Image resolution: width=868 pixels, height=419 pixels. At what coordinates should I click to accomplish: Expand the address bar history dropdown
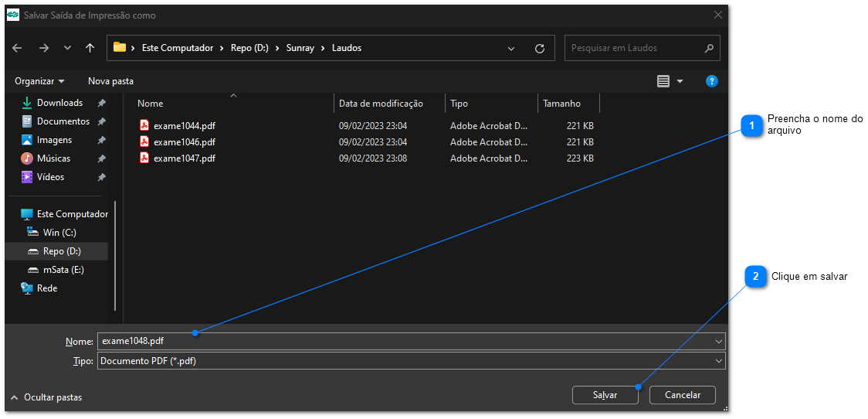click(x=511, y=48)
